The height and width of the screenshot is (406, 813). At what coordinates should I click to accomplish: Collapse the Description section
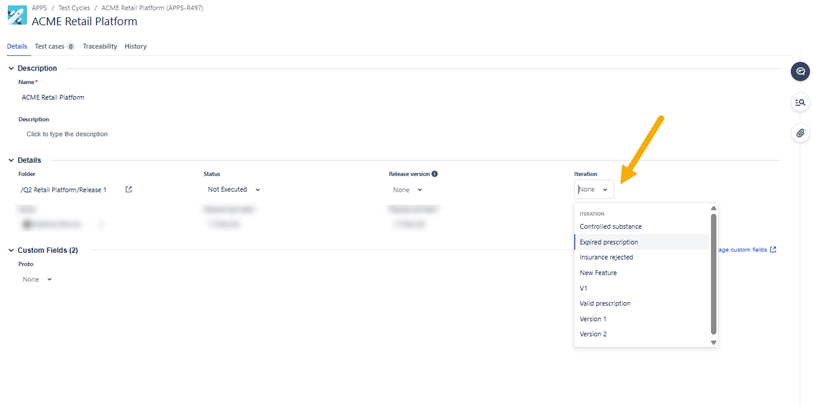click(11, 68)
